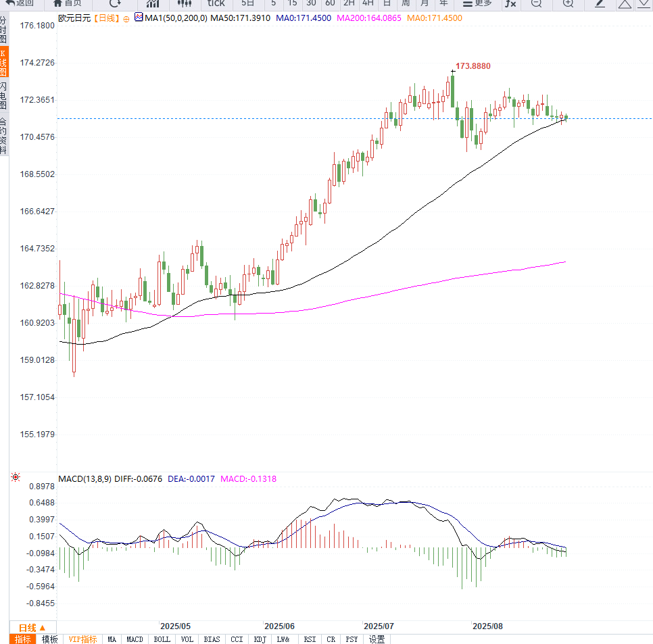The height and width of the screenshot is (644, 653).
Task: Zoom out the chart with minus magnifier
Action: point(537,3)
